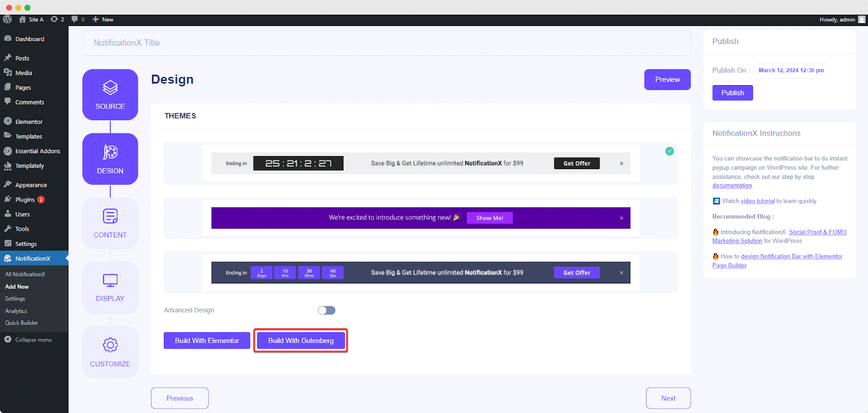868x413 pixels.
Task: Jump to the DISPLAY step
Action: coord(110,287)
